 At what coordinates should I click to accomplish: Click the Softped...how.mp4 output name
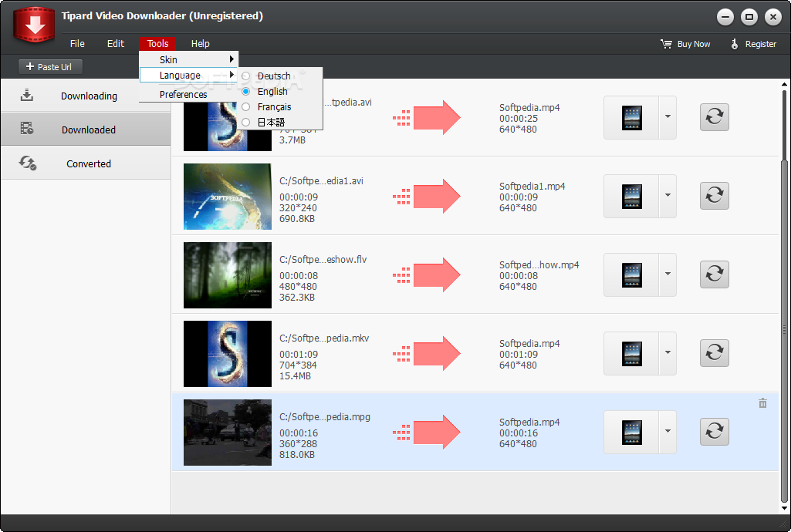click(539, 264)
